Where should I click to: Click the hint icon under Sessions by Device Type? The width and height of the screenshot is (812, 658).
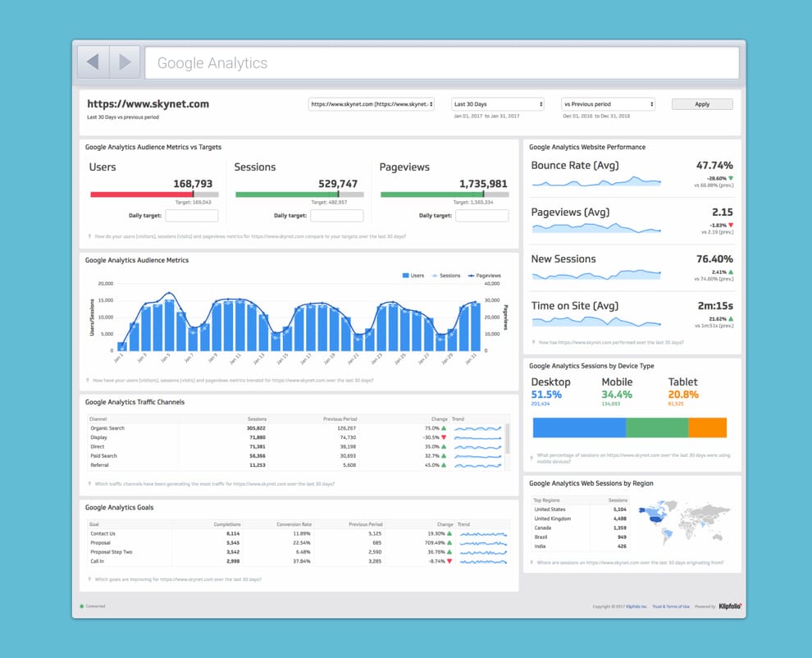(x=531, y=458)
